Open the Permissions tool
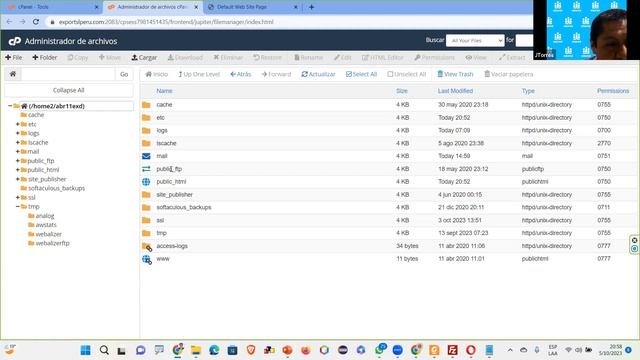 click(434, 58)
